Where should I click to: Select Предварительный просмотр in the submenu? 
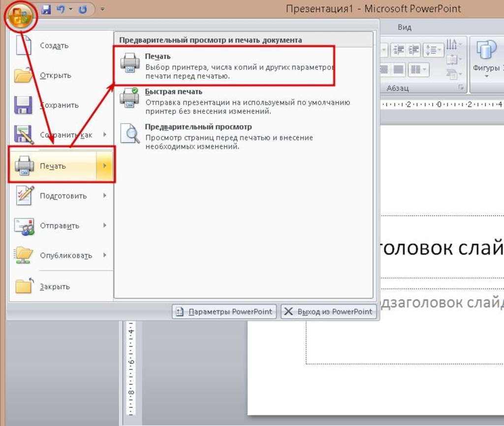[244, 136]
